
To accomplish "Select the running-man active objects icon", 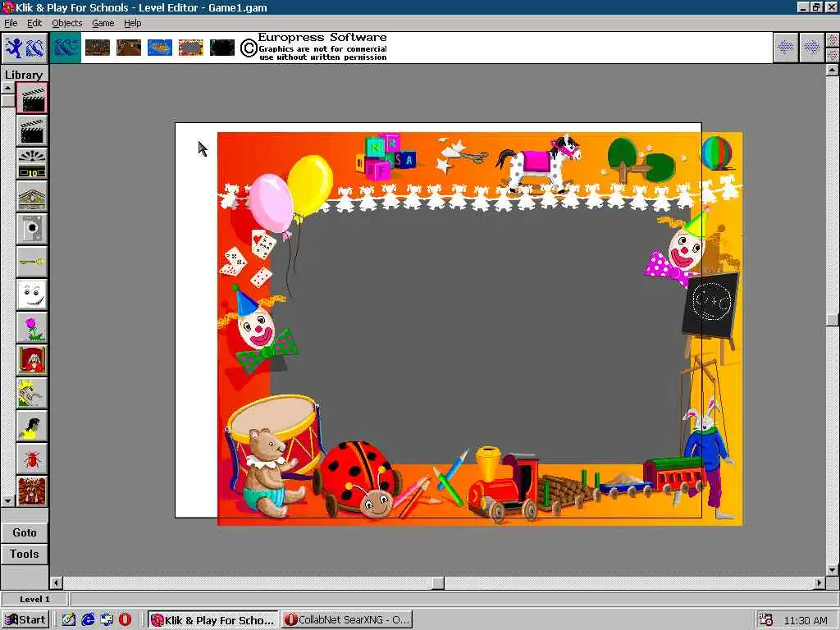I will tap(15, 48).
